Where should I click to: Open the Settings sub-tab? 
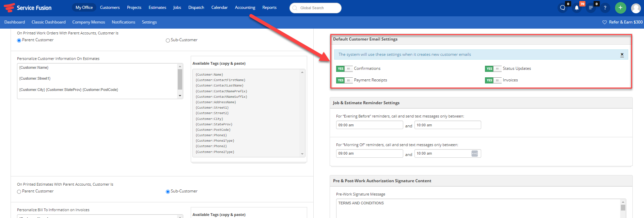click(x=149, y=22)
